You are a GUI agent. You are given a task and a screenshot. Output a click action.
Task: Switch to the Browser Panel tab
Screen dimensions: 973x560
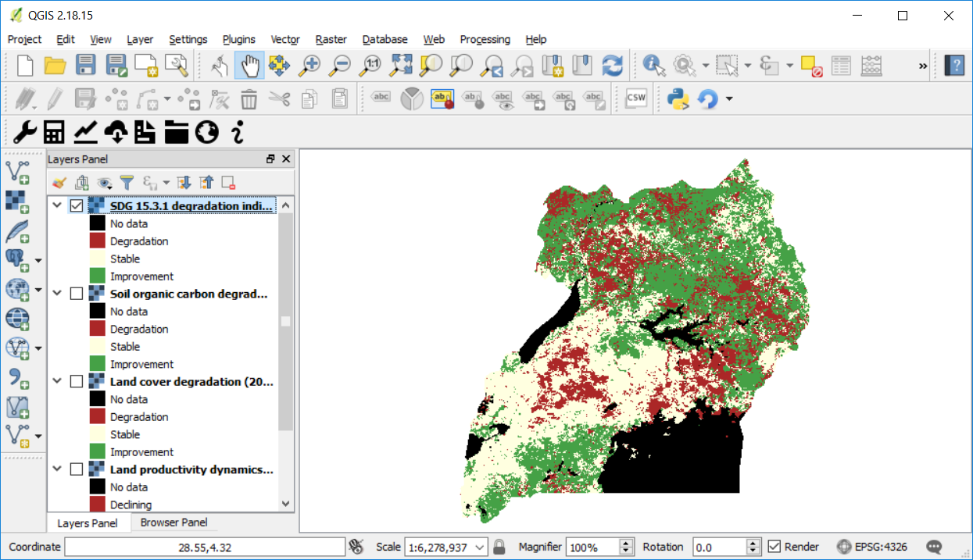(x=173, y=523)
